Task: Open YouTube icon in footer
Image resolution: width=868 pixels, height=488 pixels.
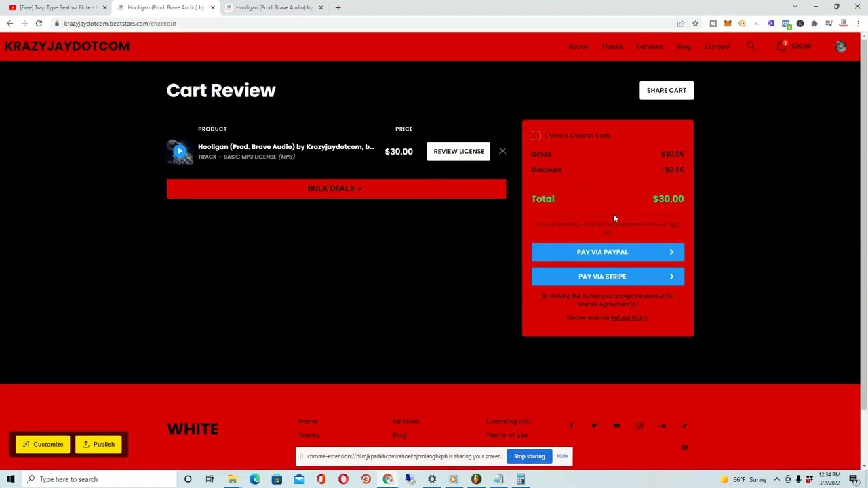Action: point(617,426)
